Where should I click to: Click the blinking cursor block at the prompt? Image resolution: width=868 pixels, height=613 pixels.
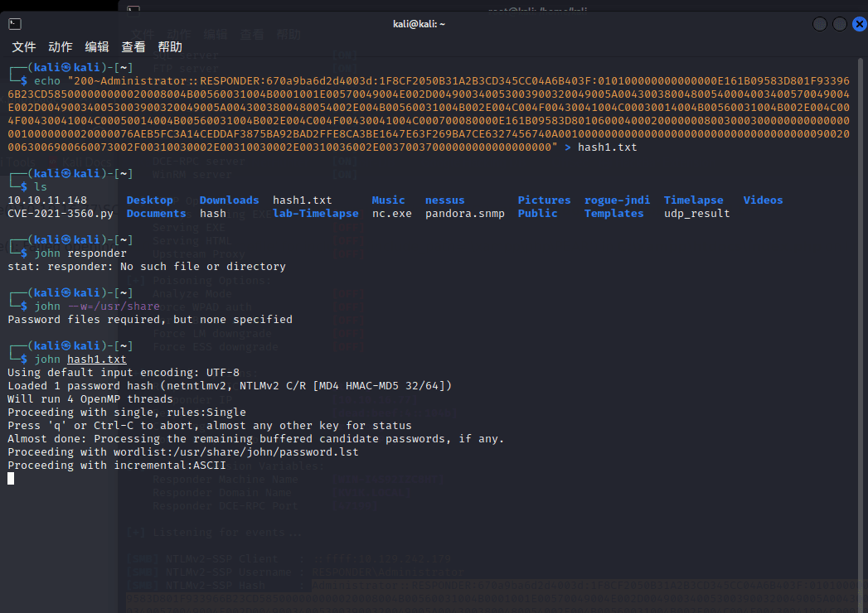pos(11,479)
